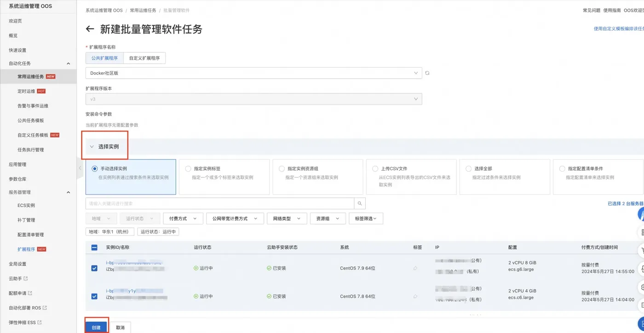Select 指定实例标签 radio option
644x333 pixels.
coord(188,169)
